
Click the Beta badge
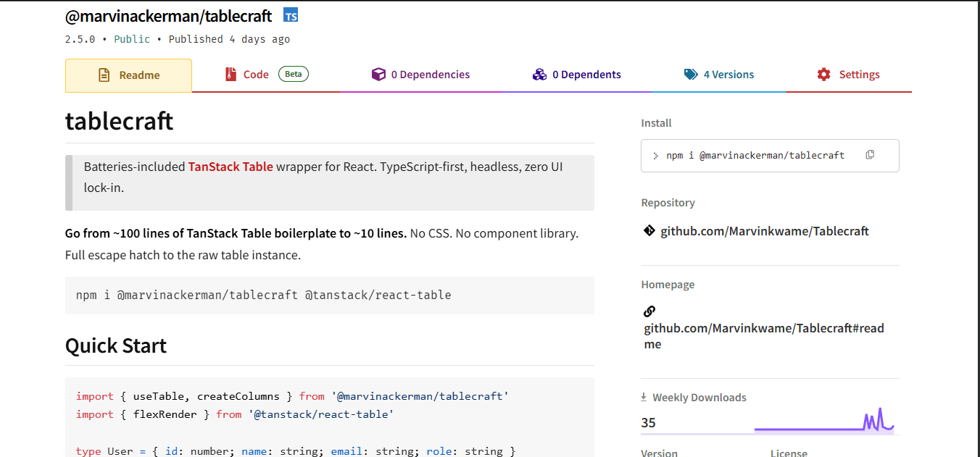294,74
